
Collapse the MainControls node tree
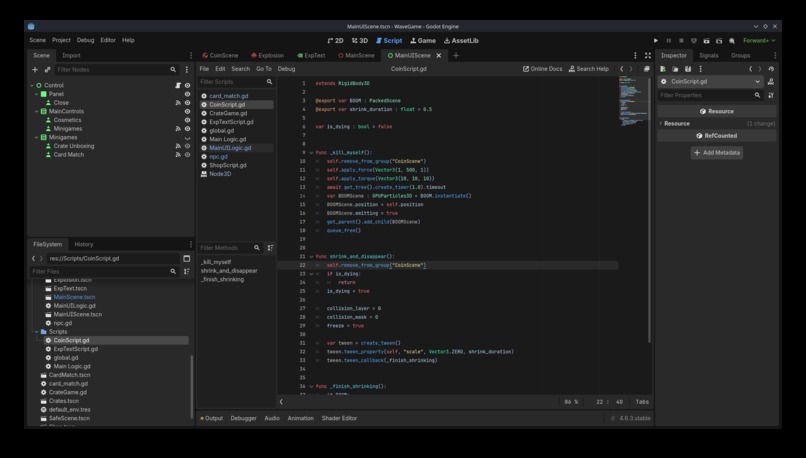pos(36,112)
